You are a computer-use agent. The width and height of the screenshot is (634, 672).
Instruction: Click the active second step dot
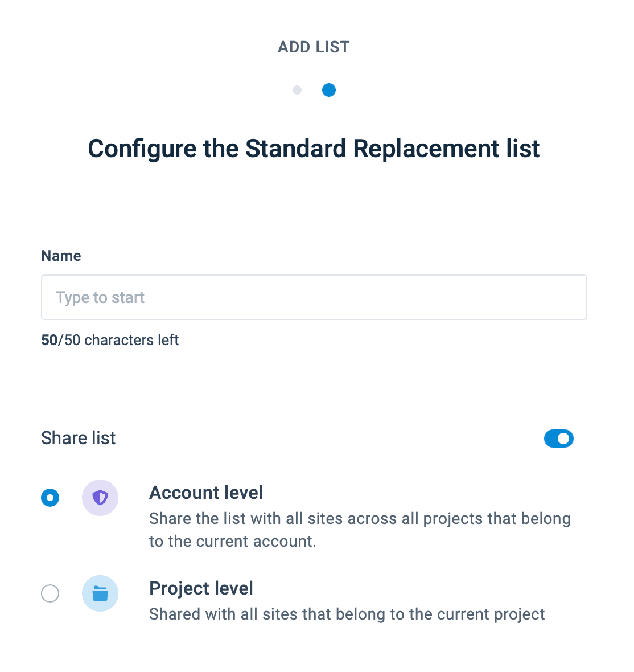pos(329,90)
